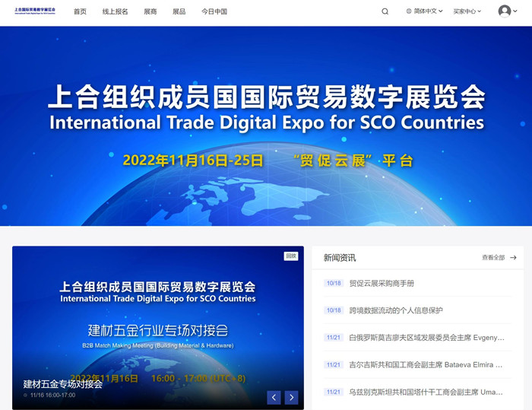Click the 查看全部 news link
Viewport: 532px width, 410px height.
493,257
